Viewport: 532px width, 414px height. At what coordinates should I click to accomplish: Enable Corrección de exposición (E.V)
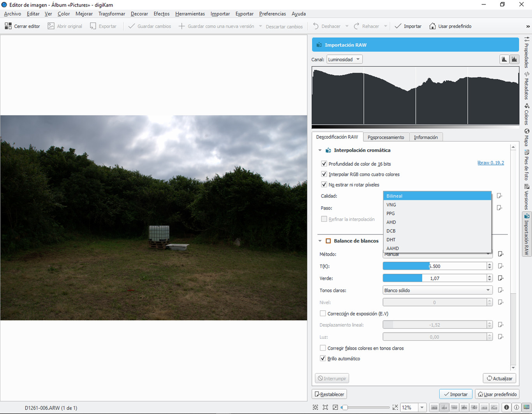click(323, 313)
